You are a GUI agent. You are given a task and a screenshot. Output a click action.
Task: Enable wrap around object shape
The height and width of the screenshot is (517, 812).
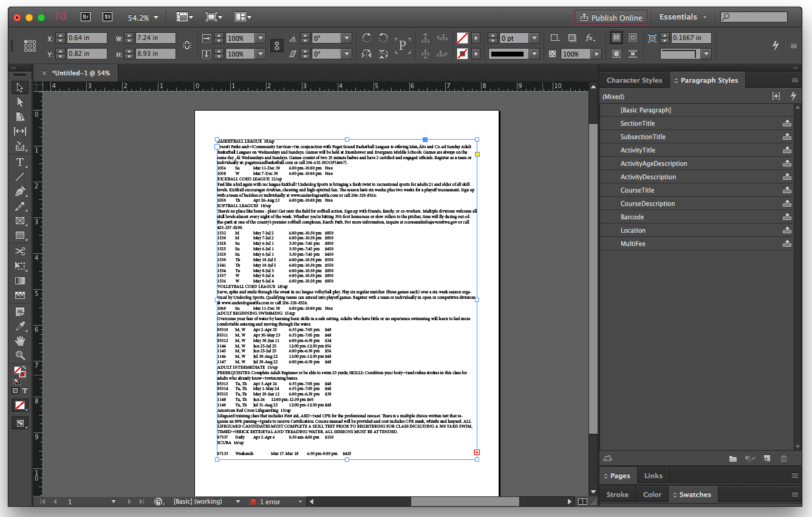616,53
